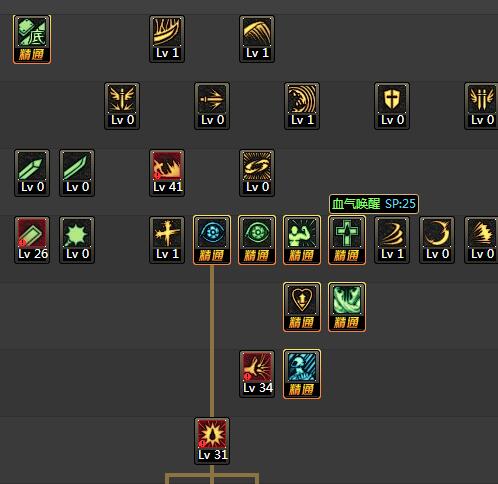Click the red explosion skill at Lv 31
The image size is (498, 484).
pos(212,441)
